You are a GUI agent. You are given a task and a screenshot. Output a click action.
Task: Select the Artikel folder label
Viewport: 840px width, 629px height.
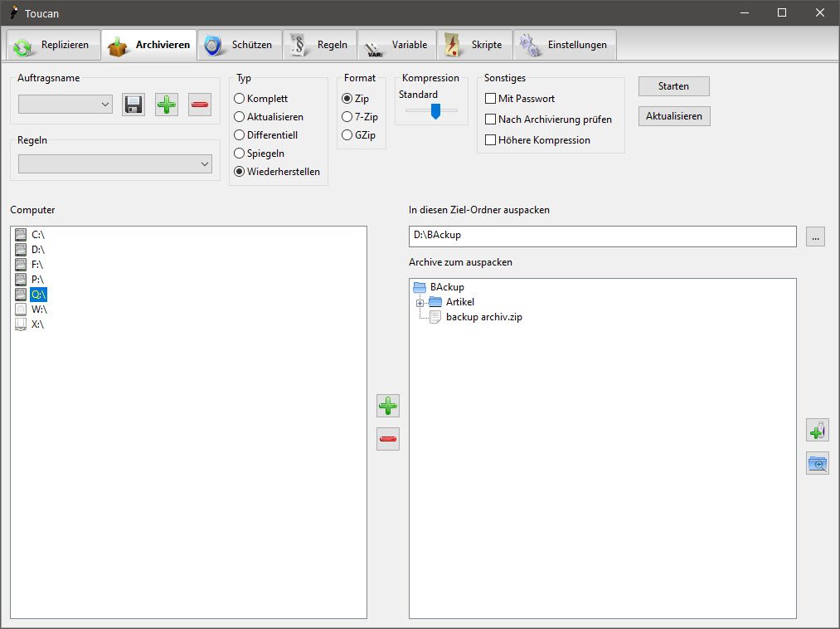point(460,302)
